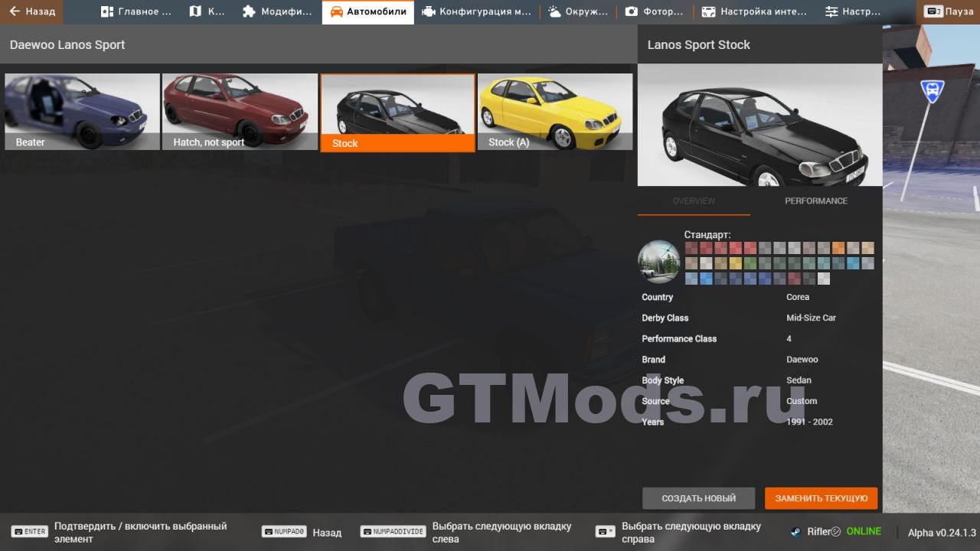
Task: Click the asterisk key hint icon
Action: click(x=605, y=531)
